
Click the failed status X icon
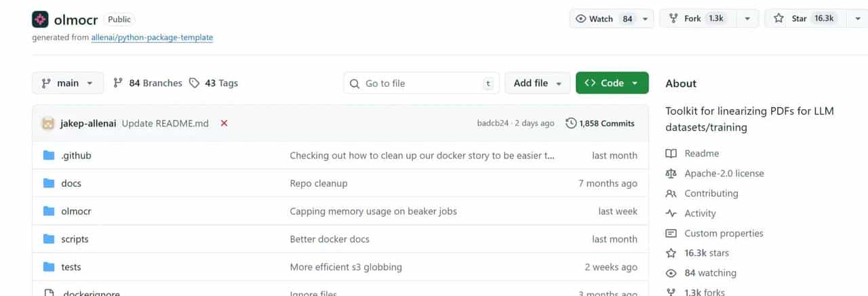(x=224, y=123)
